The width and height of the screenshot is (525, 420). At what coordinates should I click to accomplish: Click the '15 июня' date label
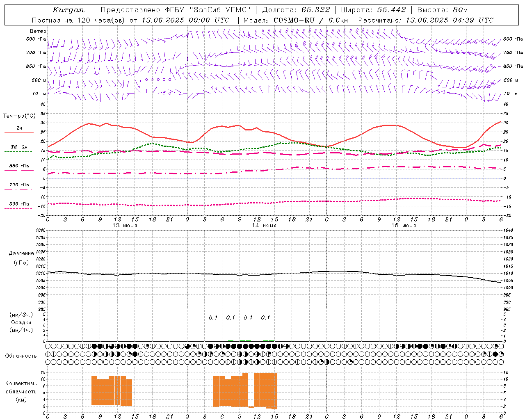pyautogui.click(x=404, y=226)
